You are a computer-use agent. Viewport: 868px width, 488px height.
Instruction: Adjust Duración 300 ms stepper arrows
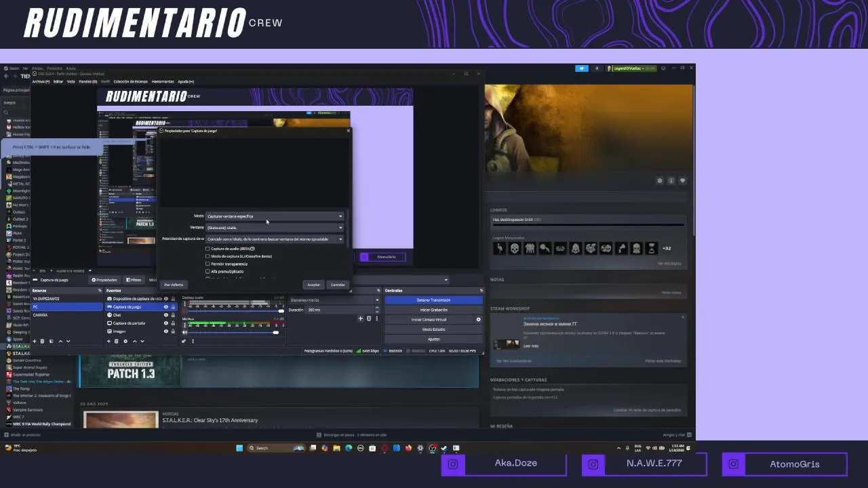click(377, 310)
